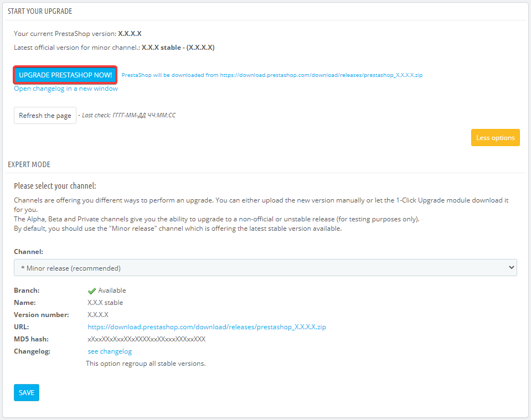This screenshot has height=420, width=531.
Task: Click the latest official version line
Action: (114, 48)
